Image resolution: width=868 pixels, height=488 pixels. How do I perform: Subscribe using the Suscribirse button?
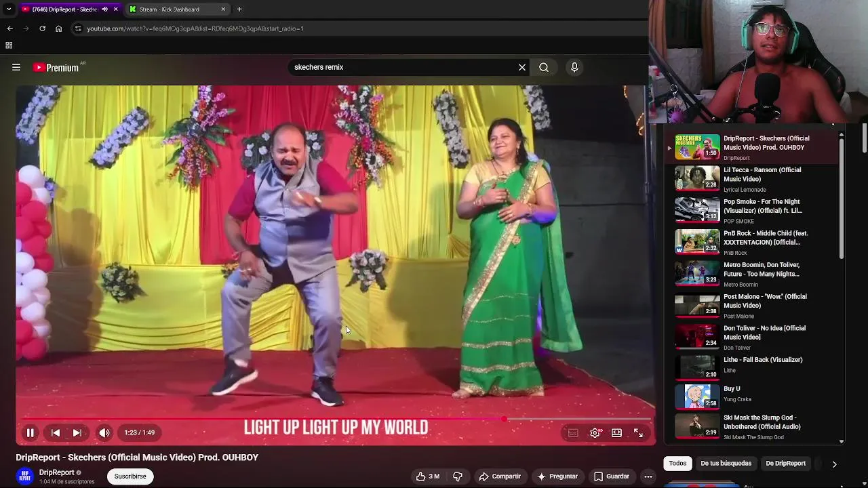click(130, 476)
